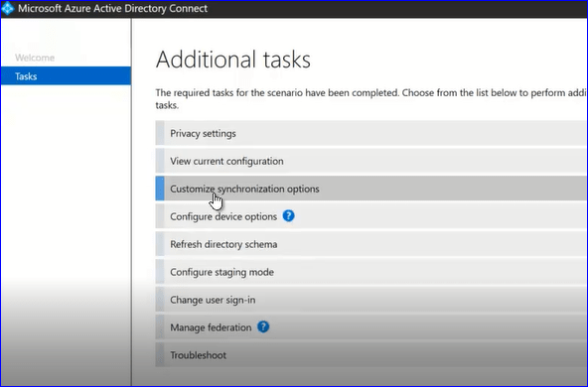Viewport: 588px width, 387px height.
Task: Select Manage federation task
Action: click(371, 327)
